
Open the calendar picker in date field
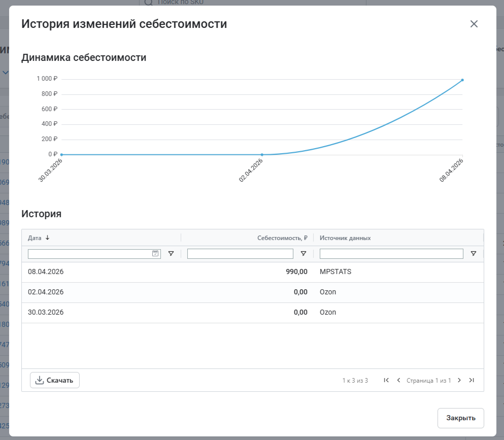click(x=155, y=253)
